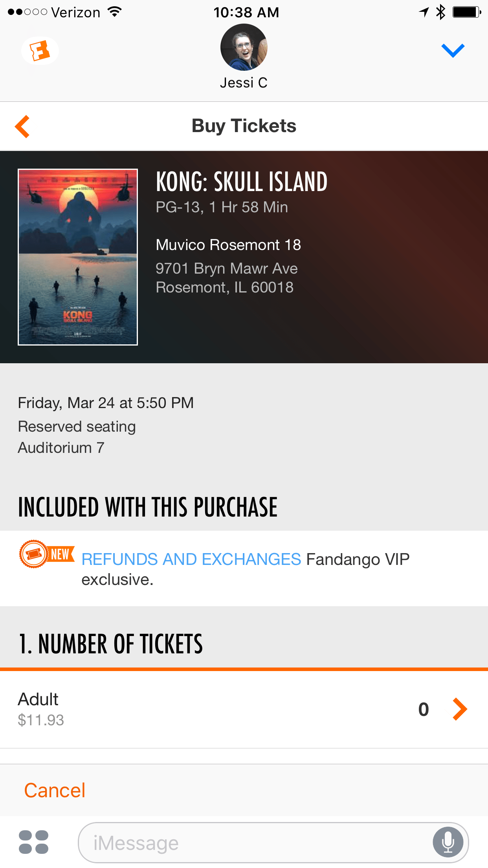The image size is (488, 868).
Task: Tap the Adult ticket count zero
Action: click(424, 710)
